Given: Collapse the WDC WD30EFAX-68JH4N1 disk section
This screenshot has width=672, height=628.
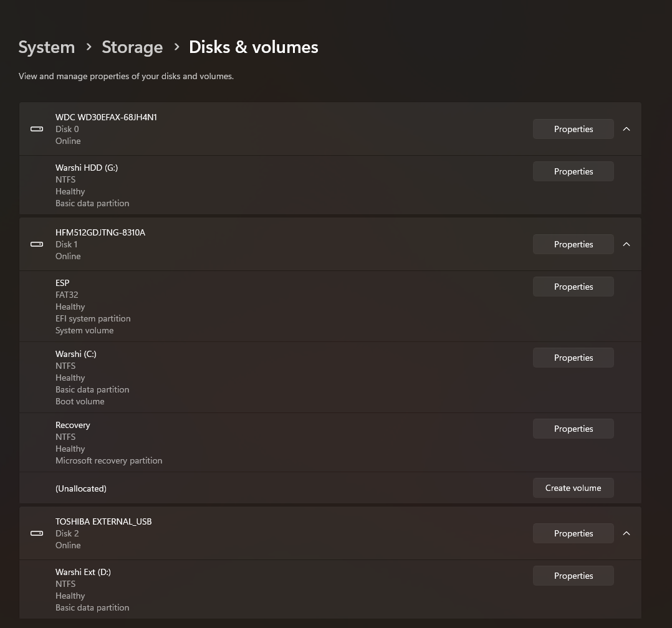Looking at the screenshot, I should (626, 129).
